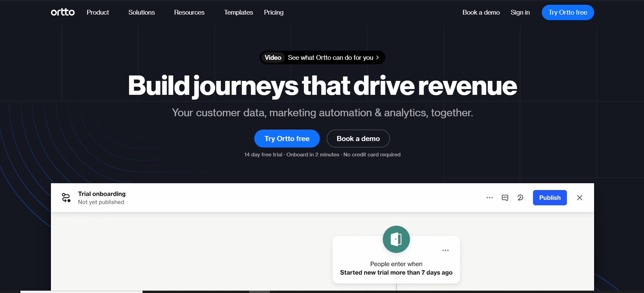Click the chevron arrow on the Video banner
The height and width of the screenshot is (293, 644).
pos(378,57)
